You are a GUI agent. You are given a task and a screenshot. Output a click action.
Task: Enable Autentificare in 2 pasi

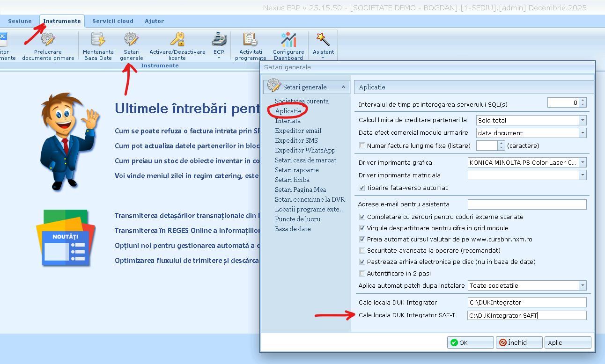362,273
